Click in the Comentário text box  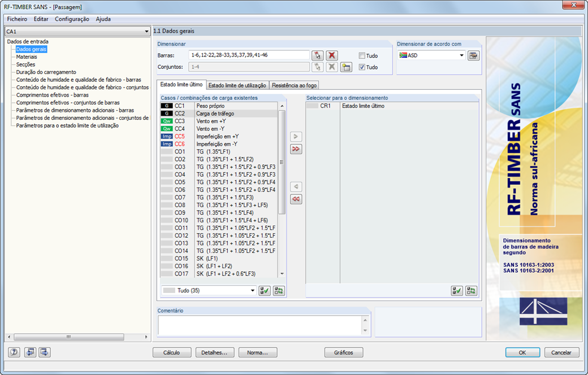click(260, 325)
